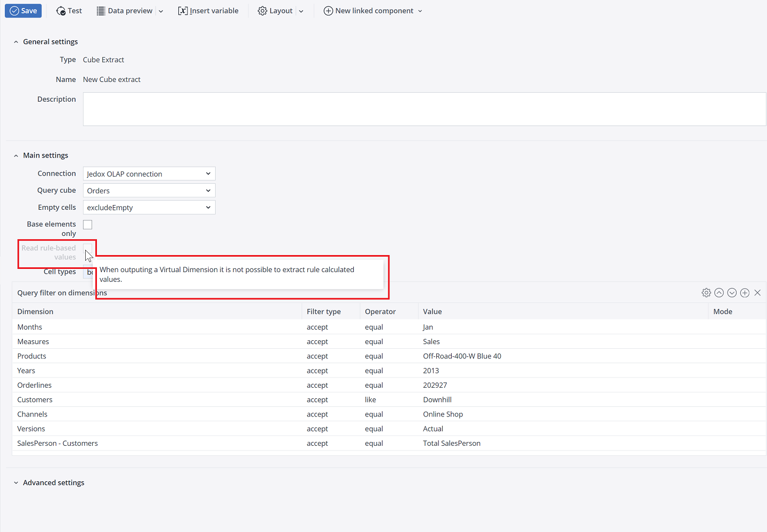The height and width of the screenshot is (532, 767).
Task: Click the Test toolbar button
Action: (69, 11)
